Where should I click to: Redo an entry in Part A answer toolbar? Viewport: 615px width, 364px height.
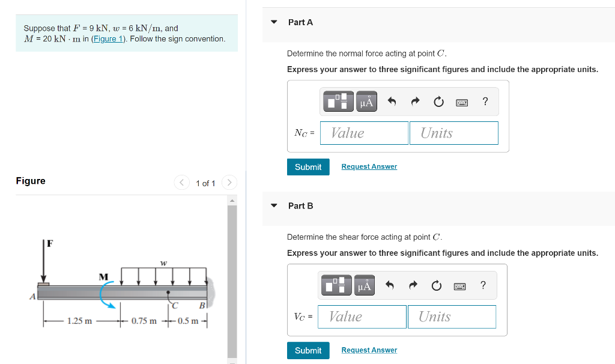[x=414, y=101]
